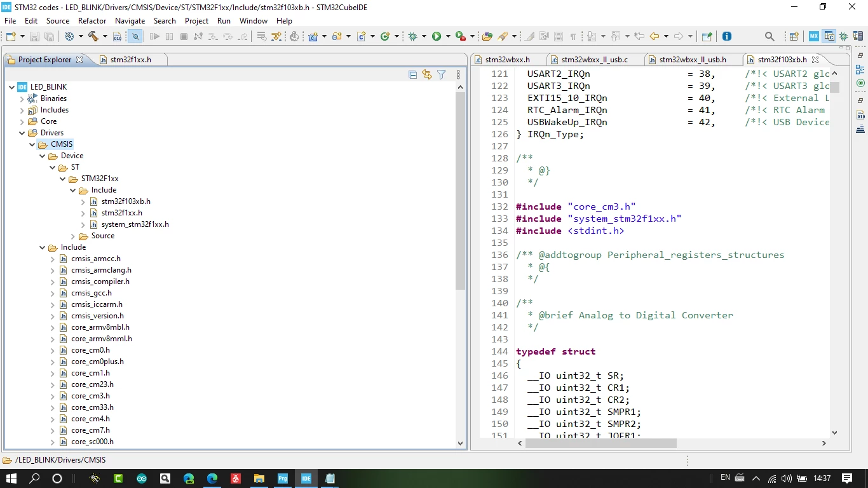Click the Debug bug icon in toolbar
This screenshot has height=488, width=868.
(412, 36)
